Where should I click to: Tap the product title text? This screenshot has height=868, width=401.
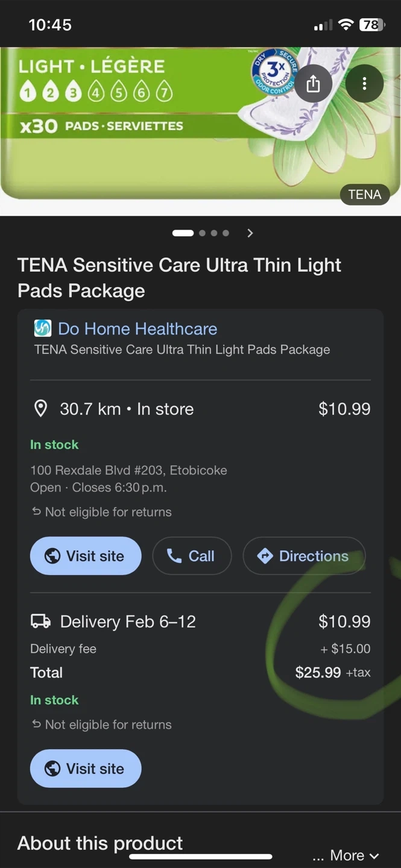pos(179,278)
